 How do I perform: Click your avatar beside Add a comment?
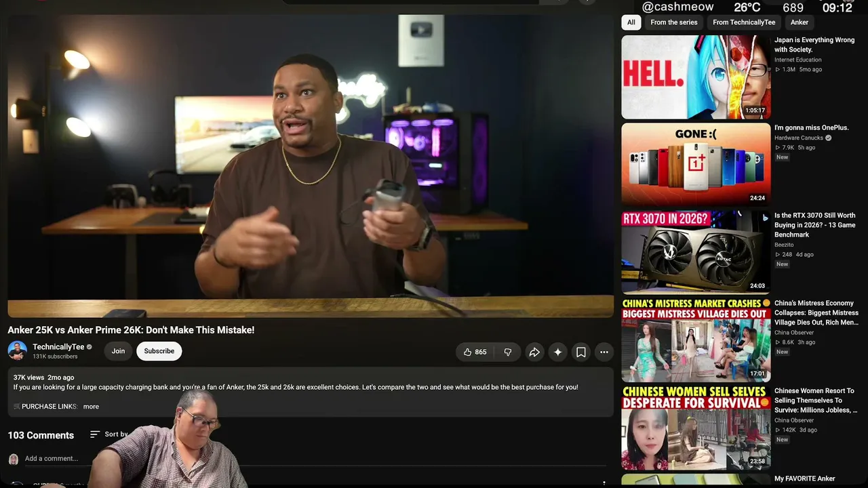click(14, 459)
